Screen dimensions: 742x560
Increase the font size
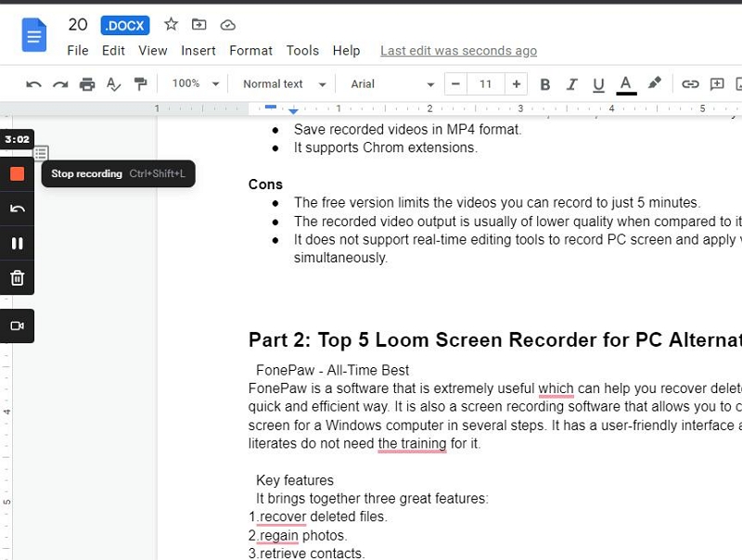coord(517,84)
